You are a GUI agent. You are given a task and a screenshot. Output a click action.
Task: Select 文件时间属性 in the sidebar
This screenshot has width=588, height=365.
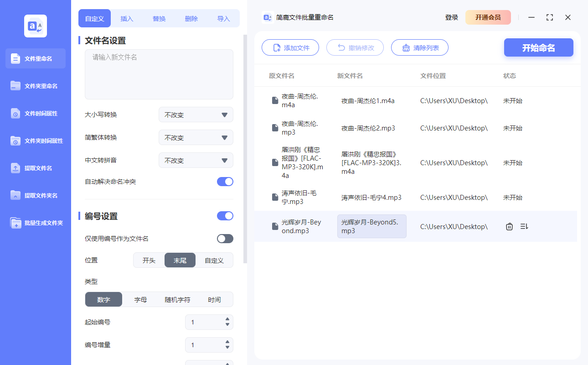pos(35,113)
